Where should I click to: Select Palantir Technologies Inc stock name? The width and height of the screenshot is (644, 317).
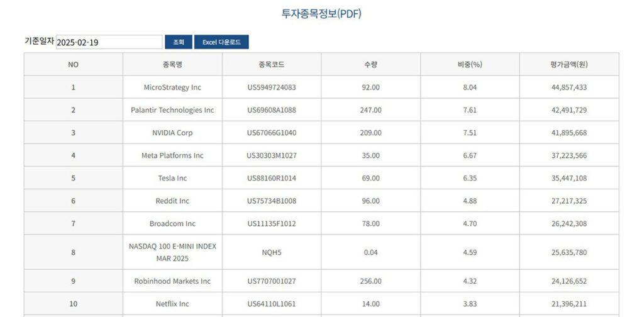point(172,110)
